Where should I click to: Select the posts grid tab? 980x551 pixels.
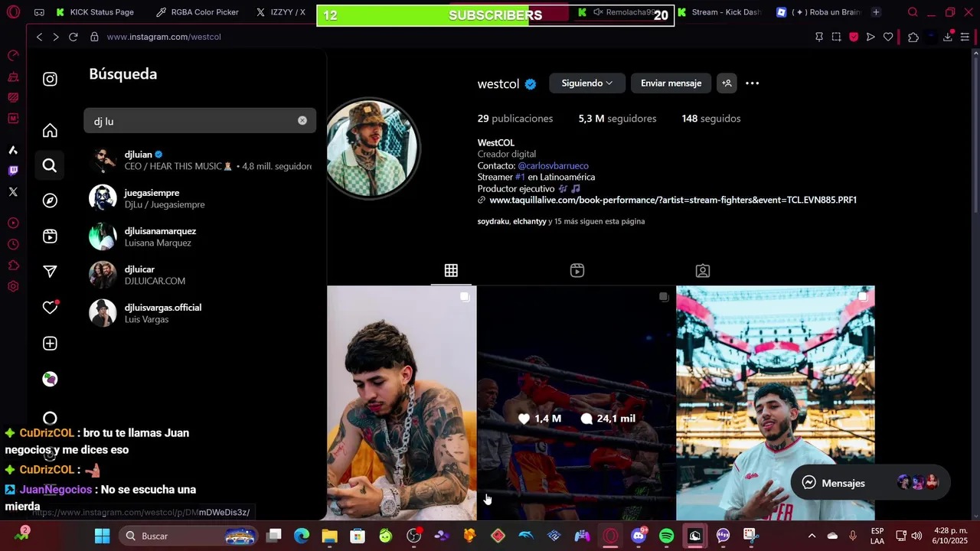(451, 270)
